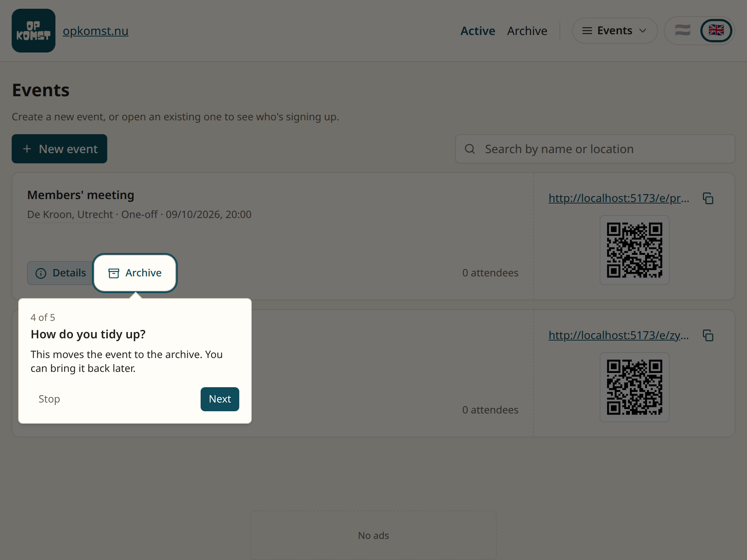Stop the guided tour
747x560 pixels.
[49, 399]
